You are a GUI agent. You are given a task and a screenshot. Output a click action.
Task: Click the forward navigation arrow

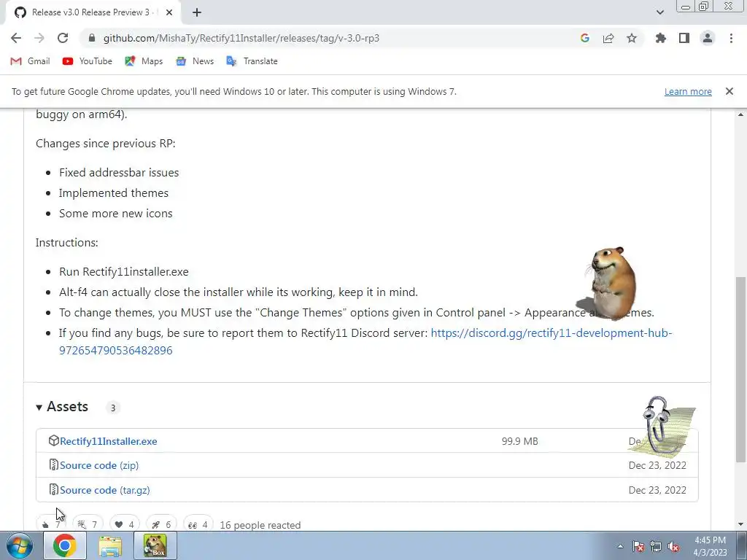[x=39, y=38]
